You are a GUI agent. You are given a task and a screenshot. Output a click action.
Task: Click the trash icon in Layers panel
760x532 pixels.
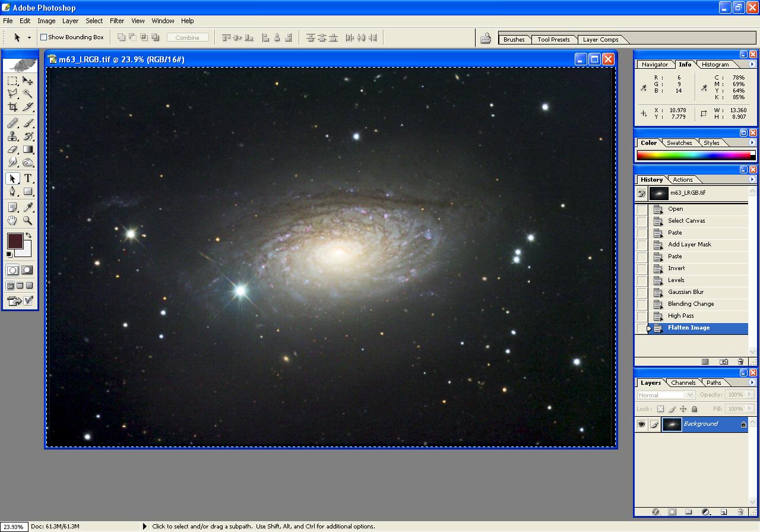coord(740,511)
